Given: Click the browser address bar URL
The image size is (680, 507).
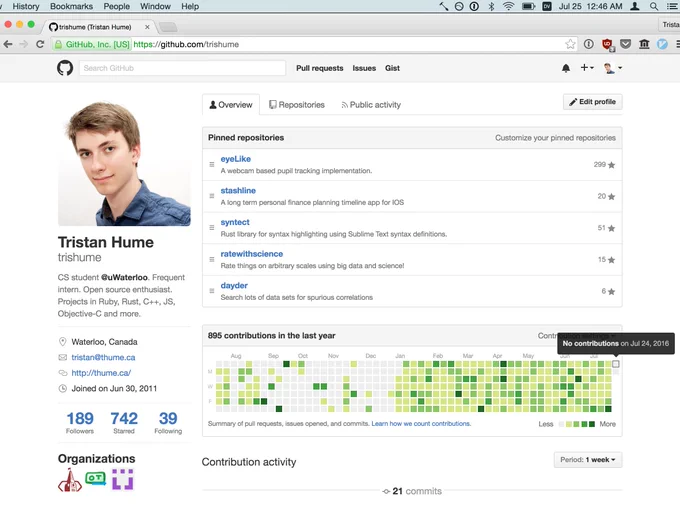Looking at the screenshot, I should [x=186, y=44].
